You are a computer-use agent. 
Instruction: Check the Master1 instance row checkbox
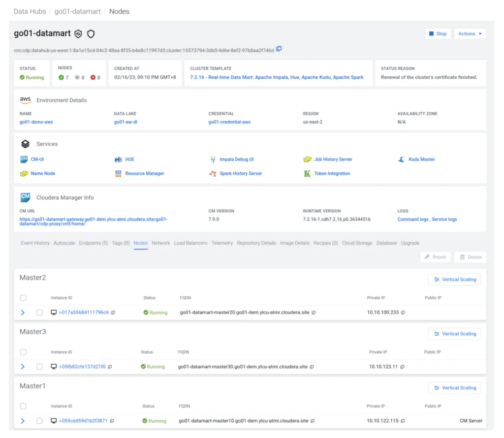pos(39,421)
